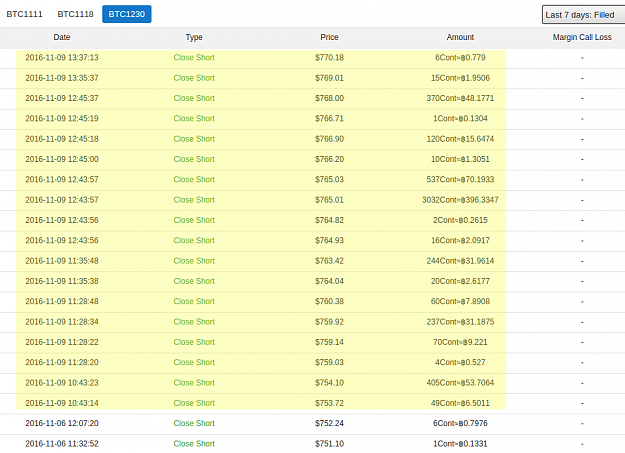The height and width of the screenshot is (453, 625).
Task: Select the date 2016-11-09 11:35:48
Action: click(x=62, y=261)
